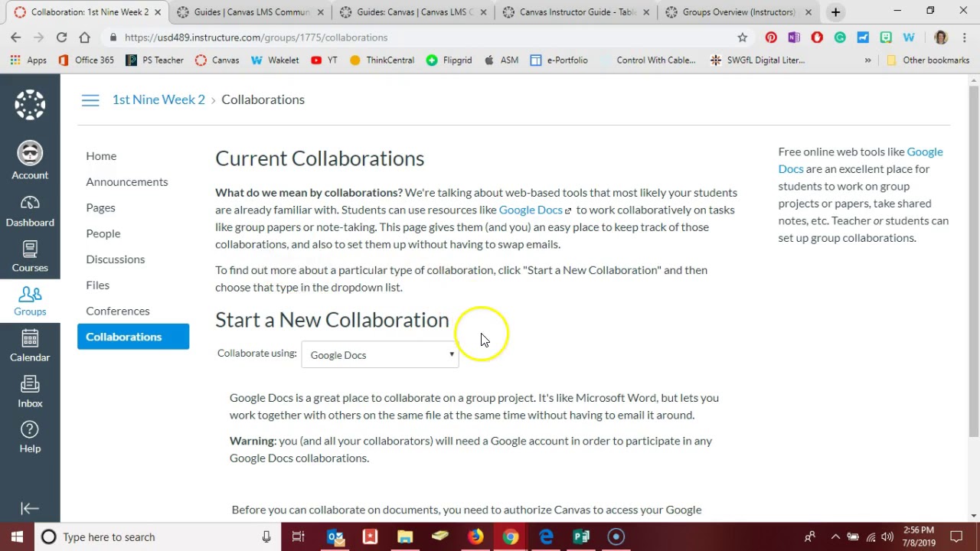Reload the current browser page
The height and width of the screenshot is (551, 980).
tap(61, 37)
